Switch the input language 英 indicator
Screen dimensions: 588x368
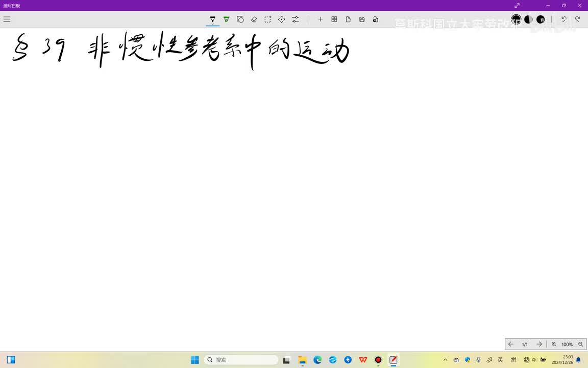coord(500,360)
